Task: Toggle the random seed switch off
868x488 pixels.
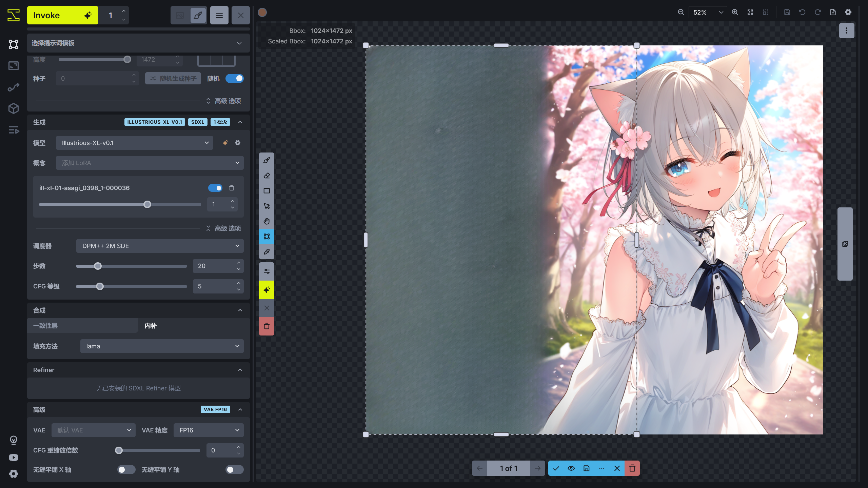Action: coord(235,79)
